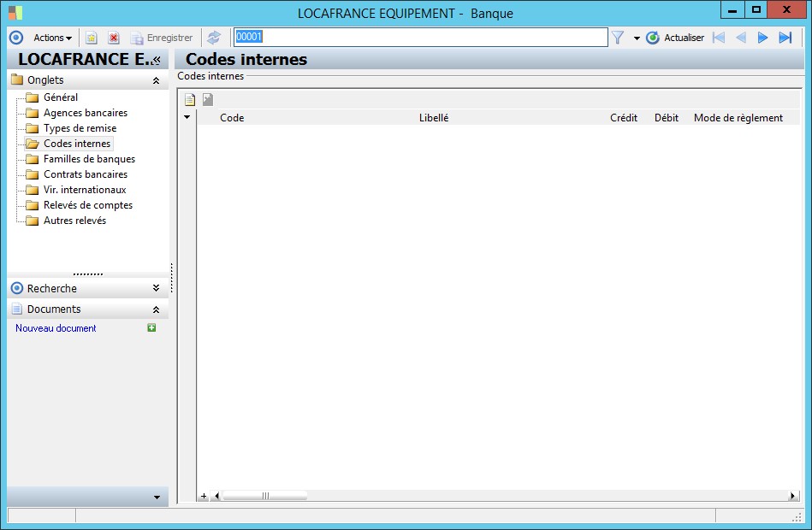
Task: Click the Enregistrer save button
Action: click(x=161, y=38)
